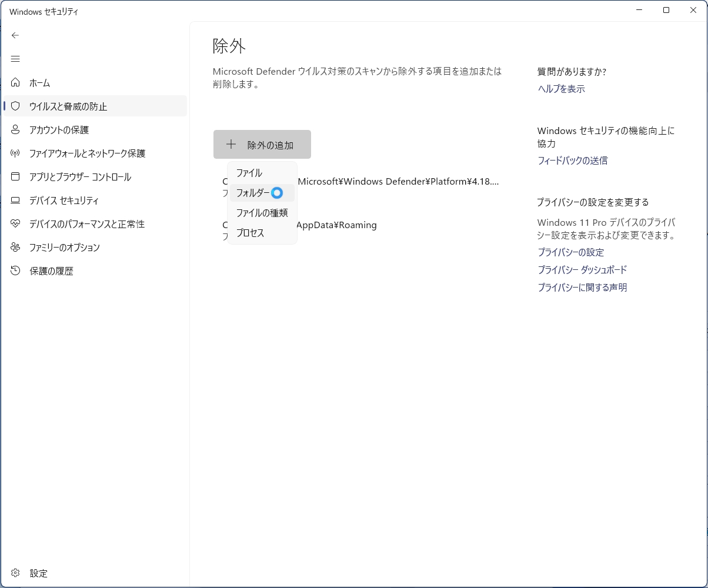Select フォルダー from the exclusion menu
The image size is (708, 588).
[x=253, y=193]
